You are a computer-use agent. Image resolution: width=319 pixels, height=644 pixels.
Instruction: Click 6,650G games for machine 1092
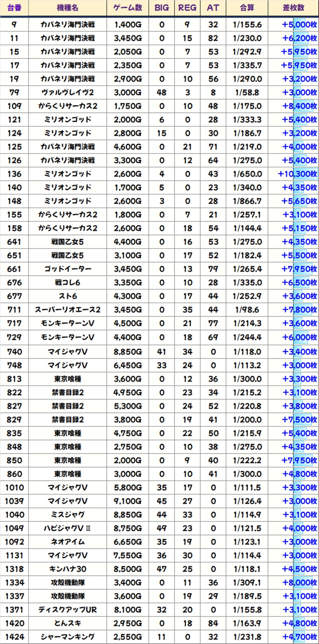pos(128,542)
